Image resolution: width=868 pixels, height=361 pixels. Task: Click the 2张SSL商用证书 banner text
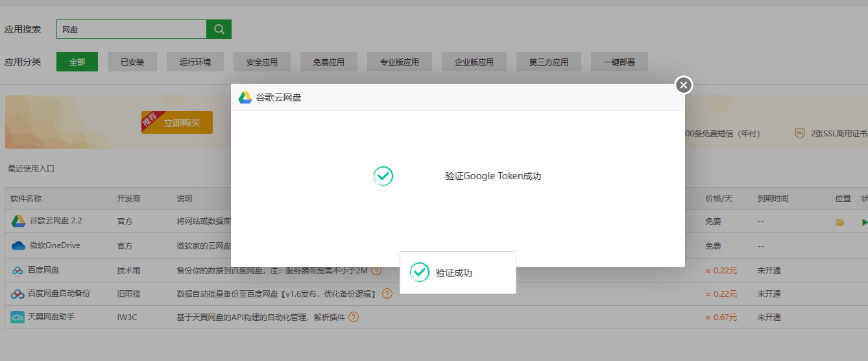point(839,133)
